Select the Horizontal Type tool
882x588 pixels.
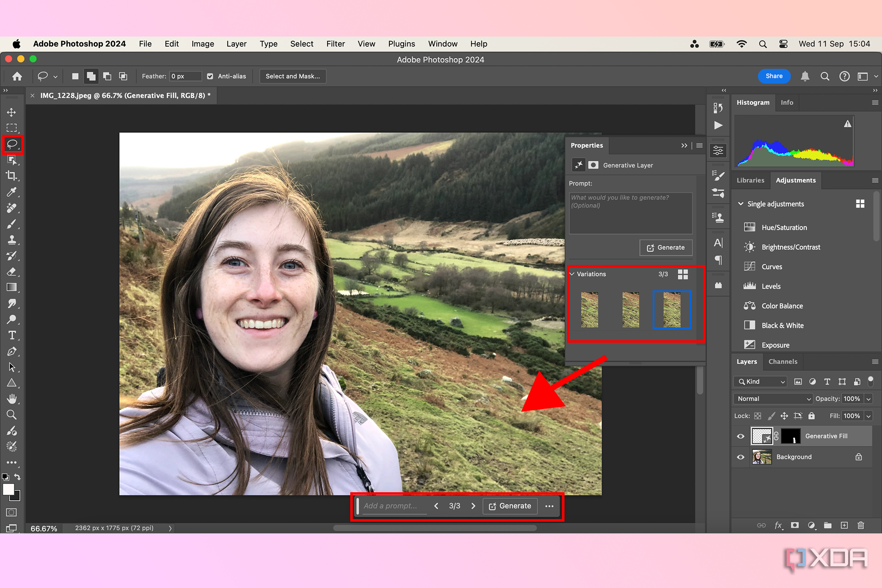[12, 335]
